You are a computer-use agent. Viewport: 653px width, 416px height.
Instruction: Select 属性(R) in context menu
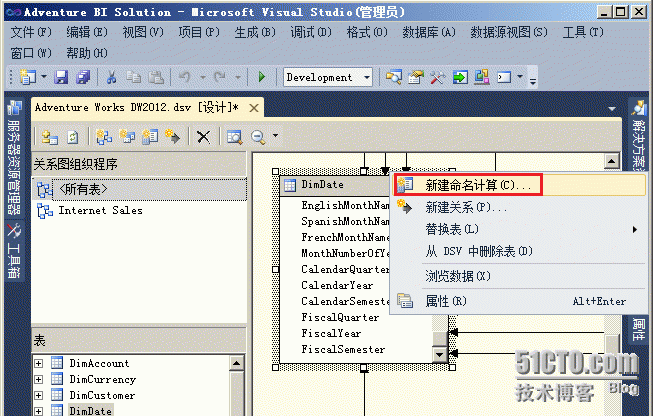coord(519,301)
